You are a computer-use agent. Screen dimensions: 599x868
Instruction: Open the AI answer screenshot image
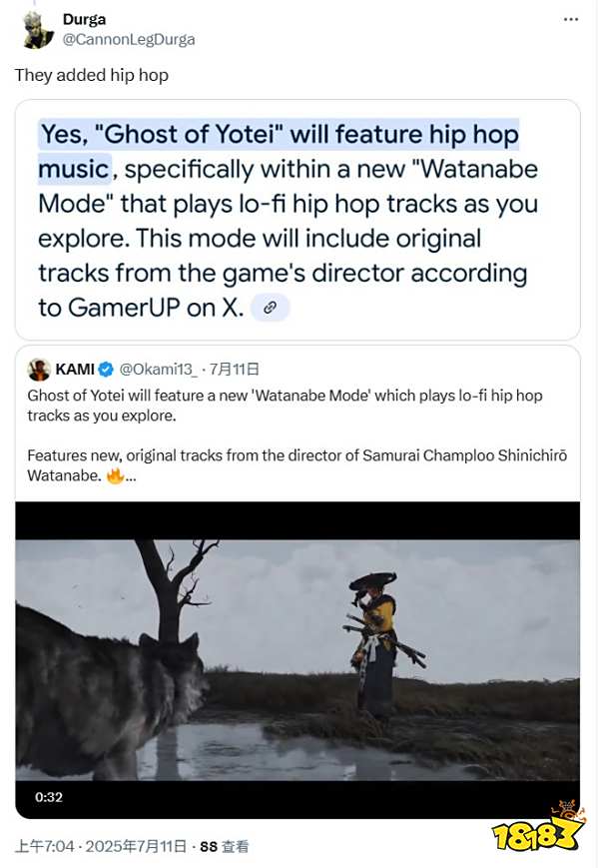(298, 220)
